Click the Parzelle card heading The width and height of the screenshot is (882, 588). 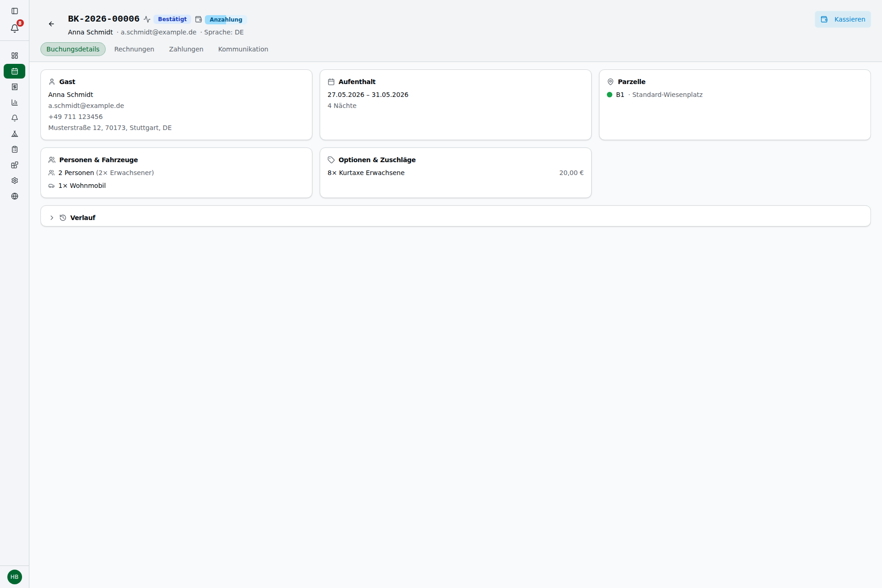click(632, 82)
